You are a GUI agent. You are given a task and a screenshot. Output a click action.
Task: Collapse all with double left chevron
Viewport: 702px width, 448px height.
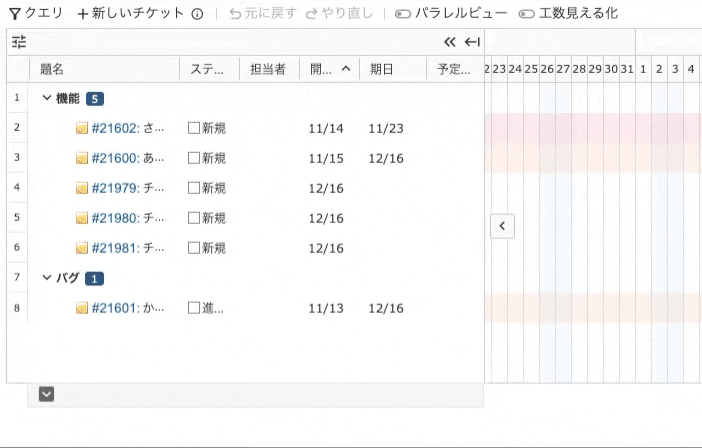pos(449,42)
